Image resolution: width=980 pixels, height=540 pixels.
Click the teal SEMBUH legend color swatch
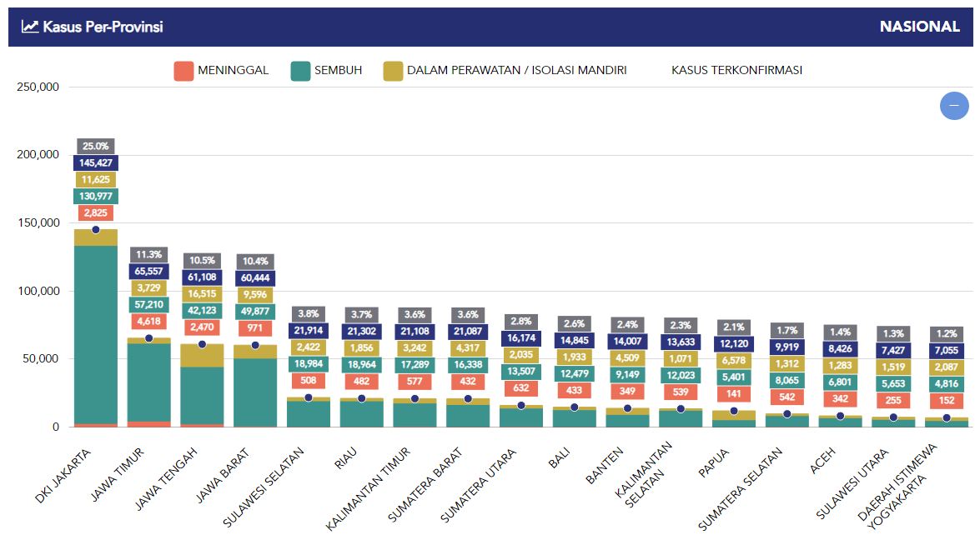(300, 71)
